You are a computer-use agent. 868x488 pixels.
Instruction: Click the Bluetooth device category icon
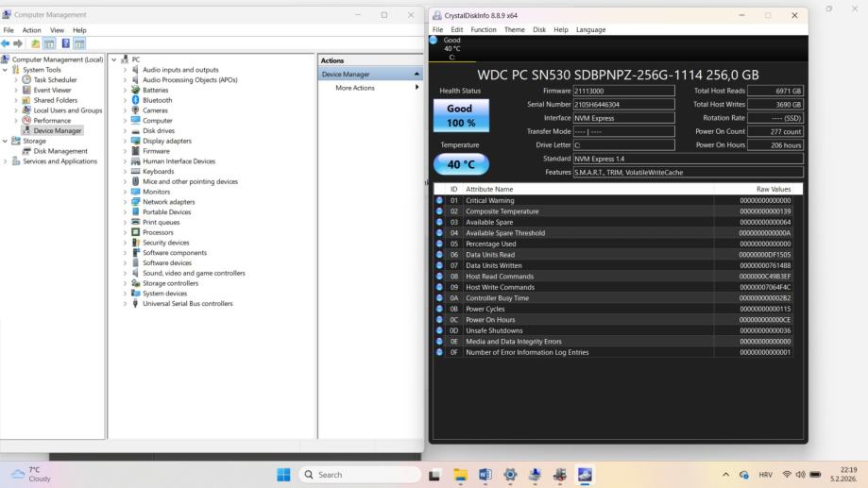[x=136, y=100]
